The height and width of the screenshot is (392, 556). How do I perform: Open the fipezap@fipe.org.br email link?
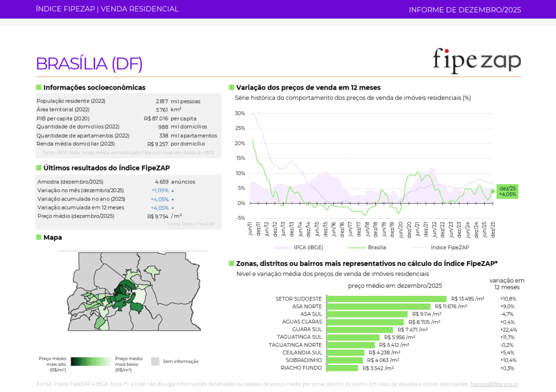(494, 384)
